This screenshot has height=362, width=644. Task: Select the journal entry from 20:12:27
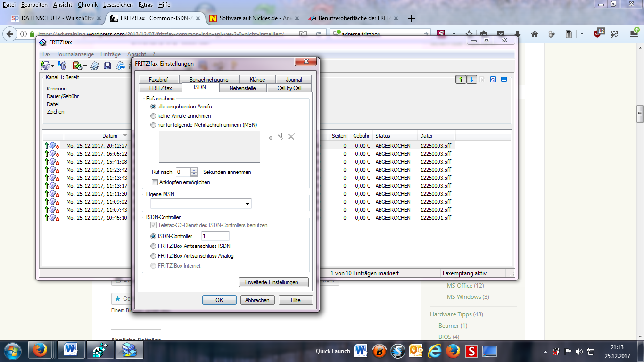97,146
